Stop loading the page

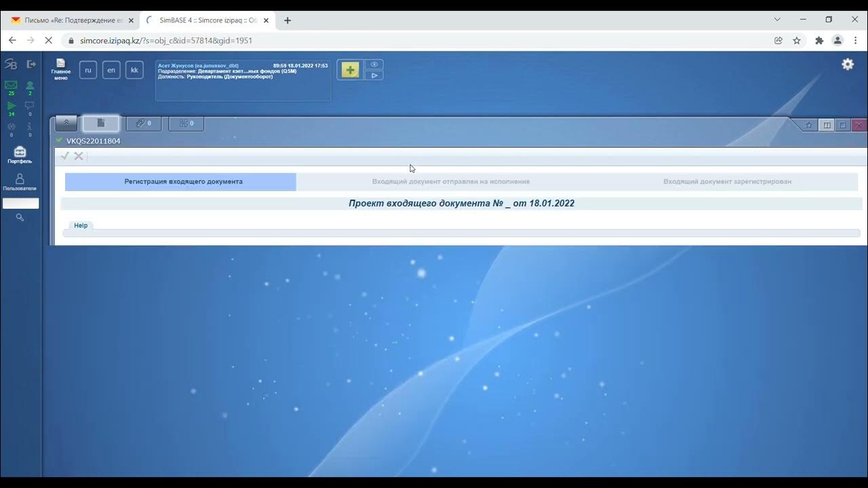click(x=48, y=41)
